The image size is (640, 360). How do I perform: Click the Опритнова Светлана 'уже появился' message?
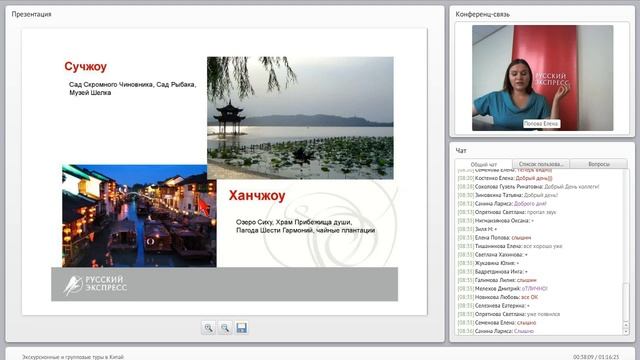pos(509,314)
